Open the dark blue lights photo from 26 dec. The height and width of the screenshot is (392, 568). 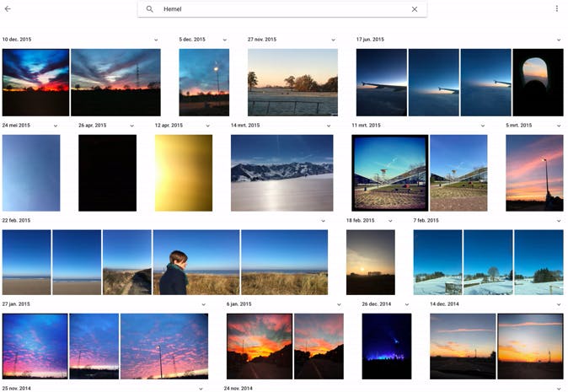[387, 346]
